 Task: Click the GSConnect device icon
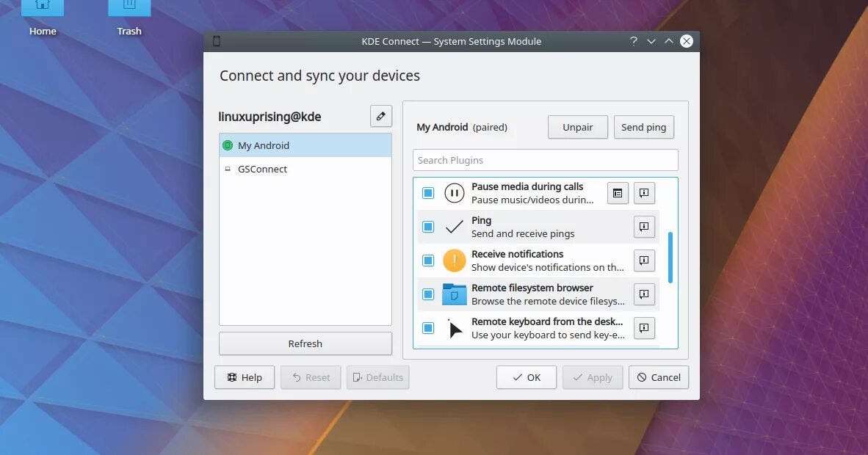228,170
